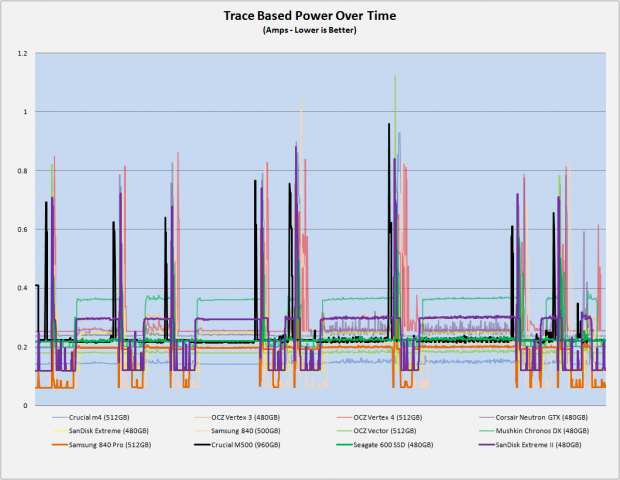Viewport: 620px width, 480px height.
Task: Click the OCZ Vertex 4 (512GB) legend entry
Action: point(379,418)
